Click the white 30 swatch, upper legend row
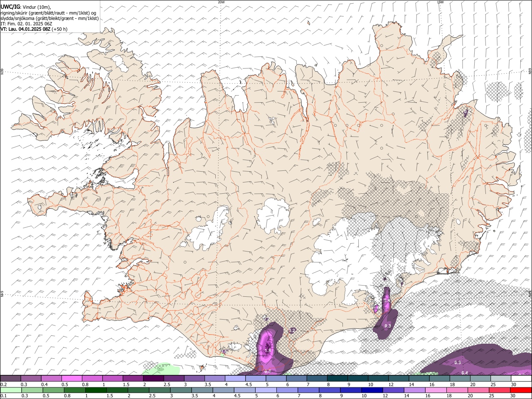Image resolution: width=532 pixels, height=399 pixels. [x=521, y=379]
